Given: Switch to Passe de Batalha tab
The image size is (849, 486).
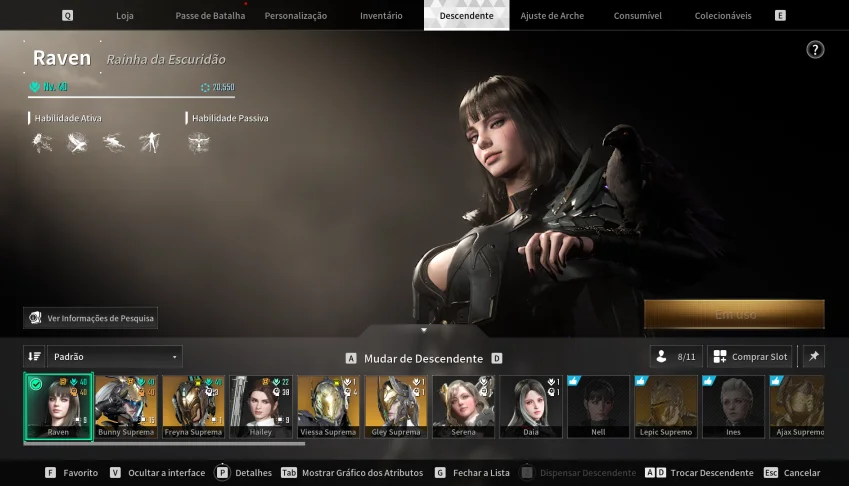Looking at the screenshot, I should pyautogui.click(x=210, y=16).
